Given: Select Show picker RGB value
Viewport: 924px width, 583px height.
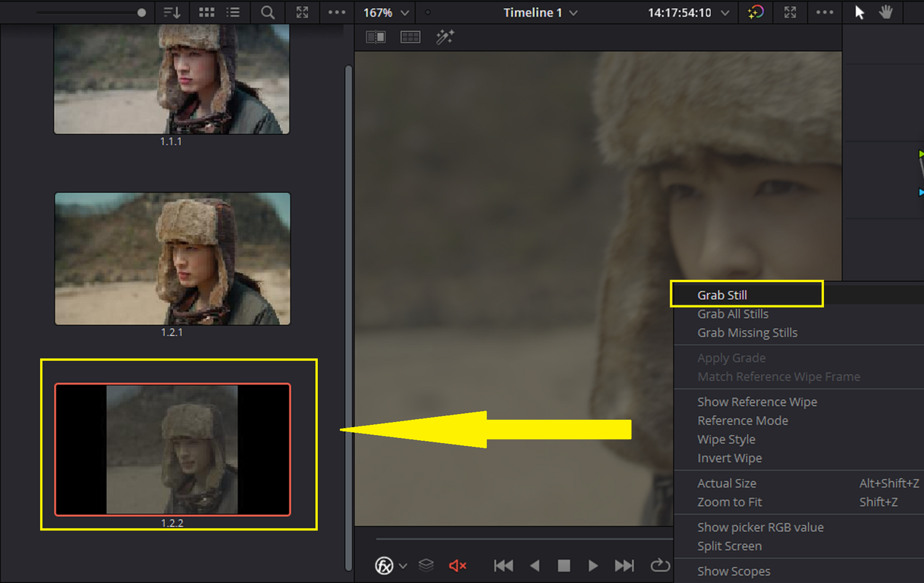Looking at the screenshot, I should [761, 528].
